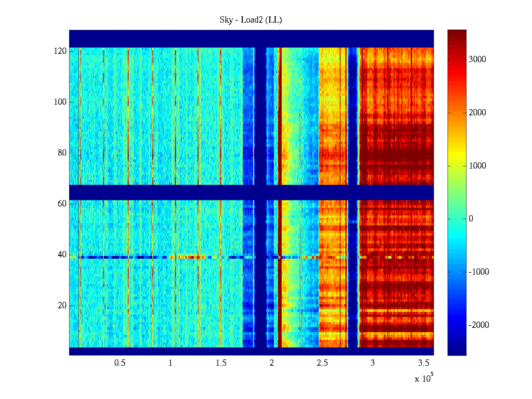Click the x-axis tick label 3.5

point(423,363)
